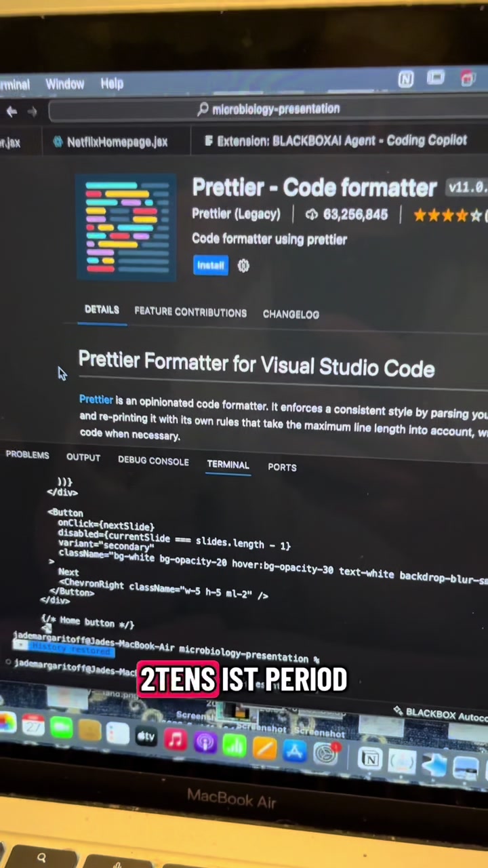This screenshot has height=868, width=488.
Task: Click 'Code formatter using prettier' description
Action: (269, 239)
